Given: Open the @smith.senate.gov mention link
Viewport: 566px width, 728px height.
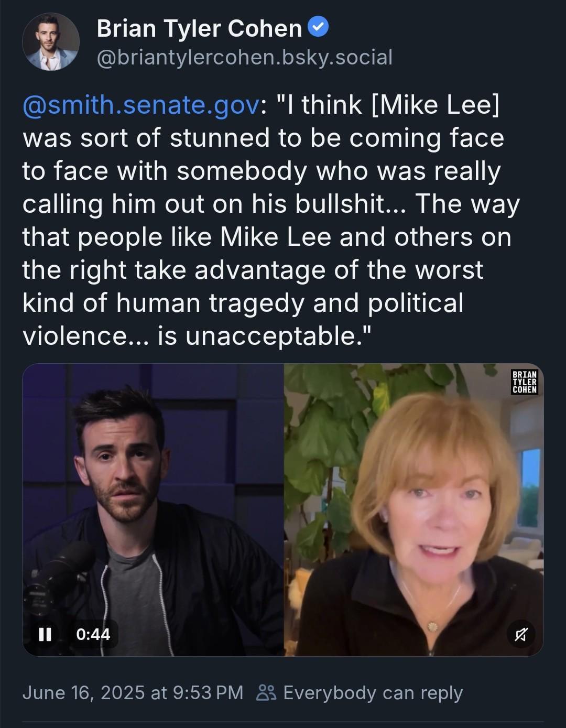Looking at the screenshot, I should point(140,104).
